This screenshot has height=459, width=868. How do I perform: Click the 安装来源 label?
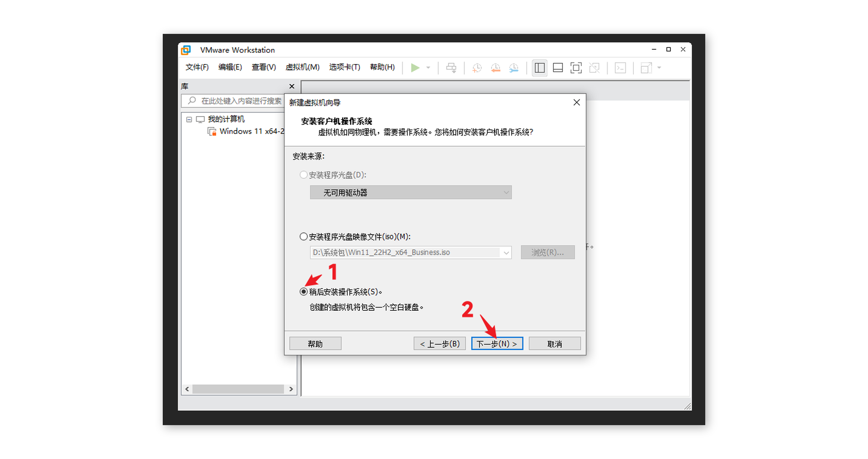tap(308, 156)
